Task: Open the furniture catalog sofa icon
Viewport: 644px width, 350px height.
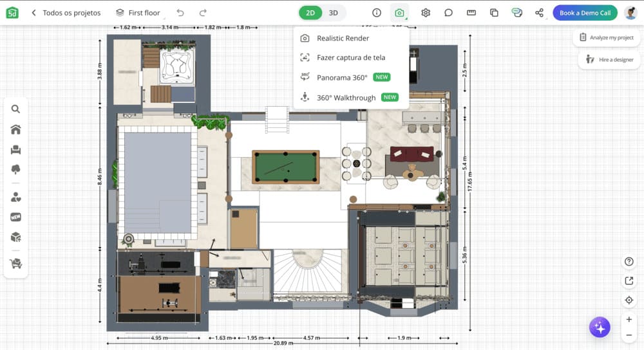Action: coord(15,150)
